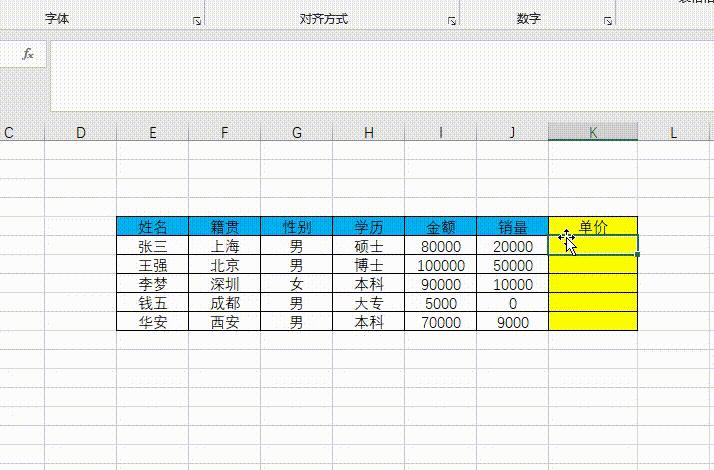The image size is (714, 470).
Task: Select the cell containing 钱五
Action: 153,303
